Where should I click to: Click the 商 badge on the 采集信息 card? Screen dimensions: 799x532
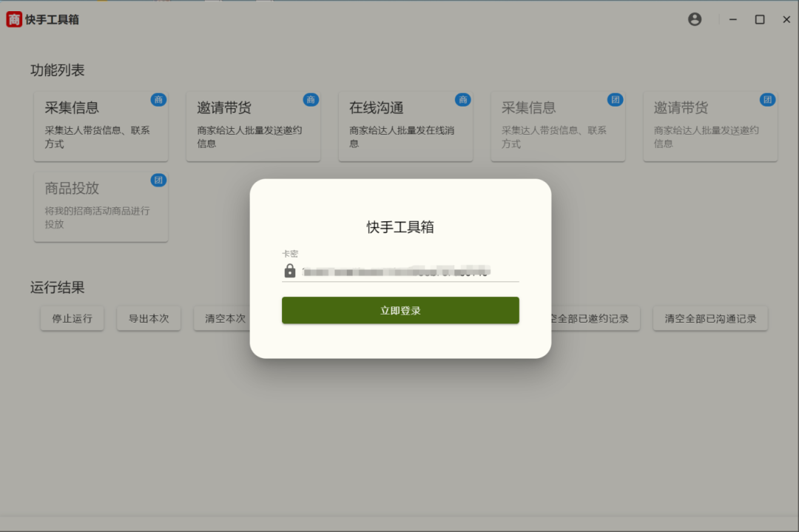[x=160, y=99]
